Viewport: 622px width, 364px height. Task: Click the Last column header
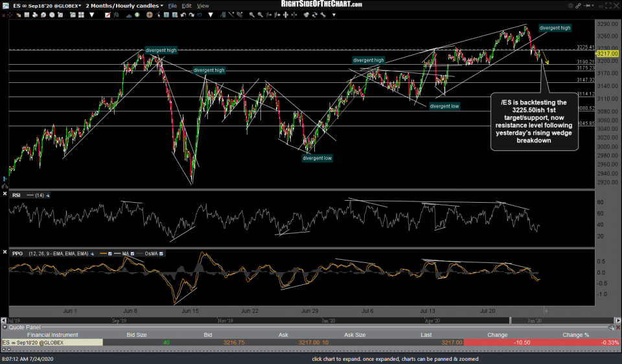pos(426,335)
